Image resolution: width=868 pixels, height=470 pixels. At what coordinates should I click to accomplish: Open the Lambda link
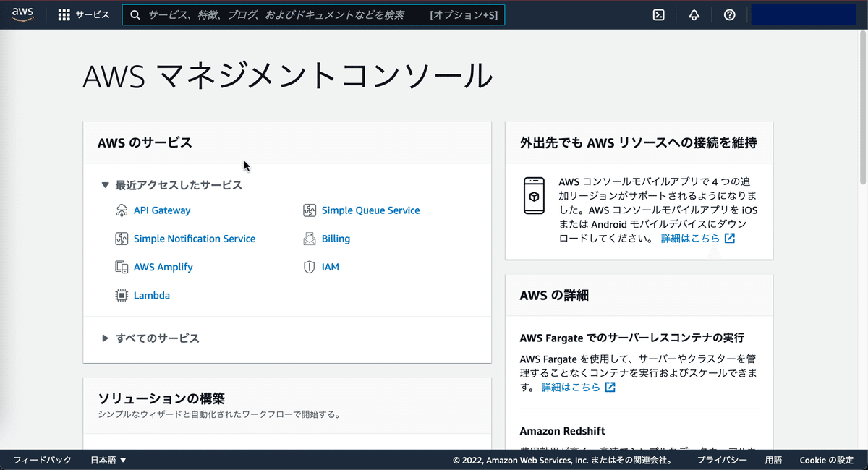click(152, 295)
